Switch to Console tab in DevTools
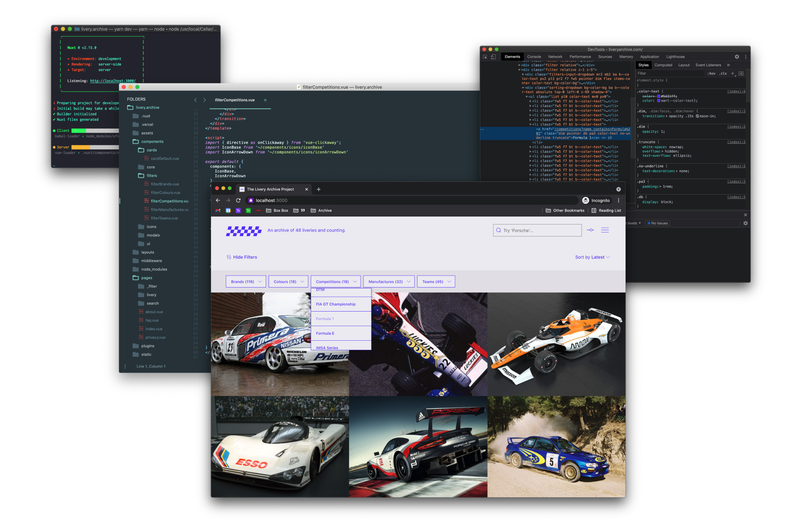The width and height of the screenshot is (799, 532). [x=534, y=57]
